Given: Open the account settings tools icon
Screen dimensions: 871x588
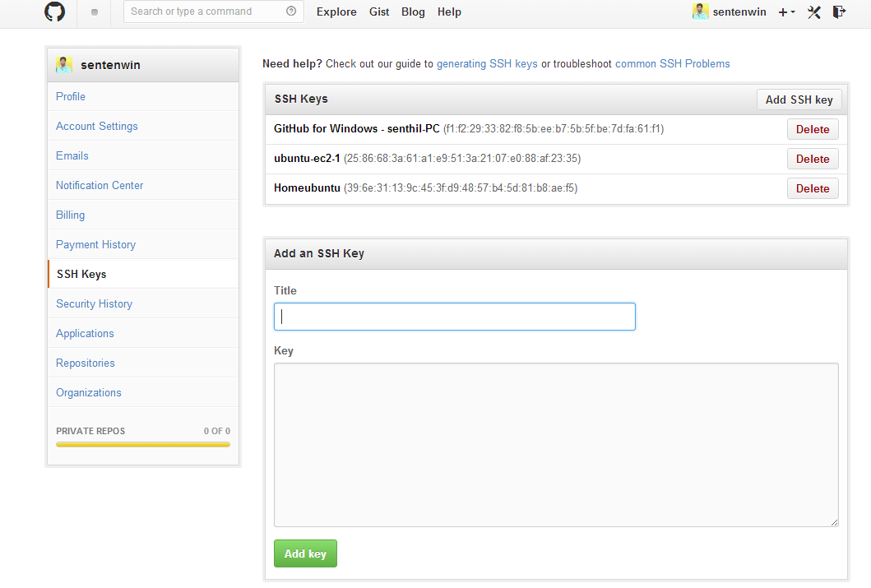Looking at the screenshot, I should point(814,12).
